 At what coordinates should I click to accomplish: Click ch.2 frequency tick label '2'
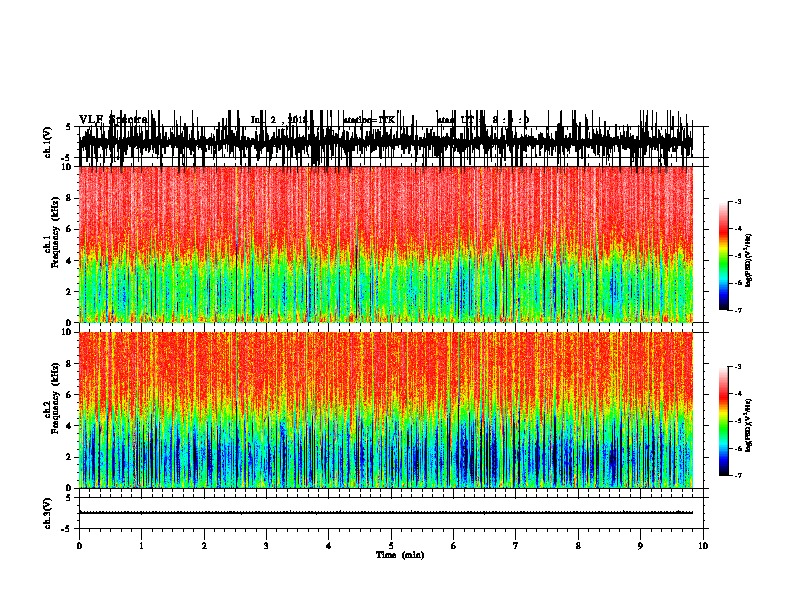tap(70, 457)
